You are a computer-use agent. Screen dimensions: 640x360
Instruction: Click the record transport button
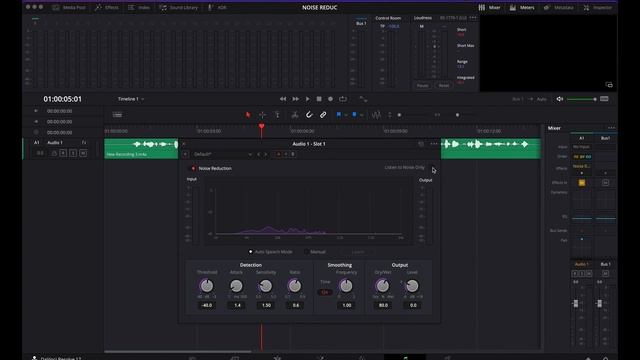point(331,99)
